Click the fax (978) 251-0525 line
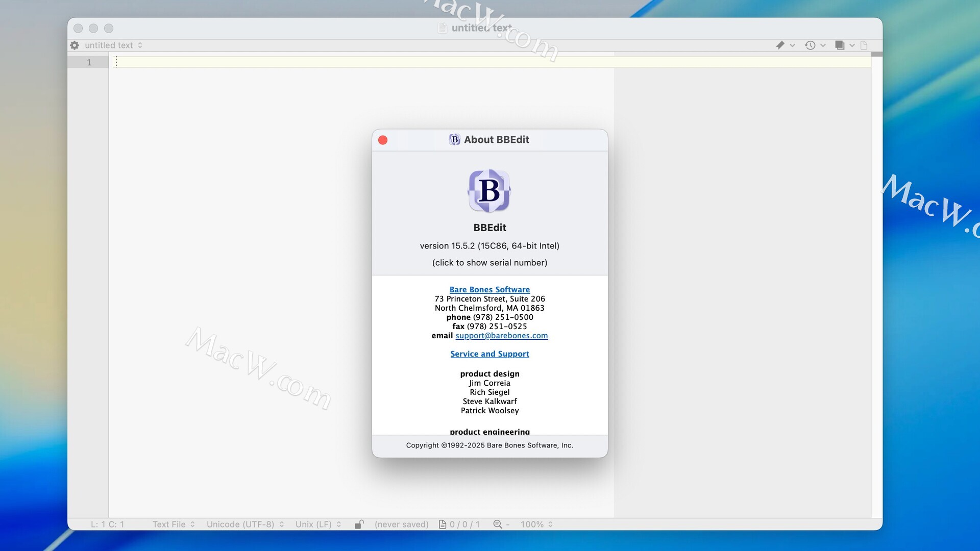Screen dimensions: 980x551 click(489, 326)
